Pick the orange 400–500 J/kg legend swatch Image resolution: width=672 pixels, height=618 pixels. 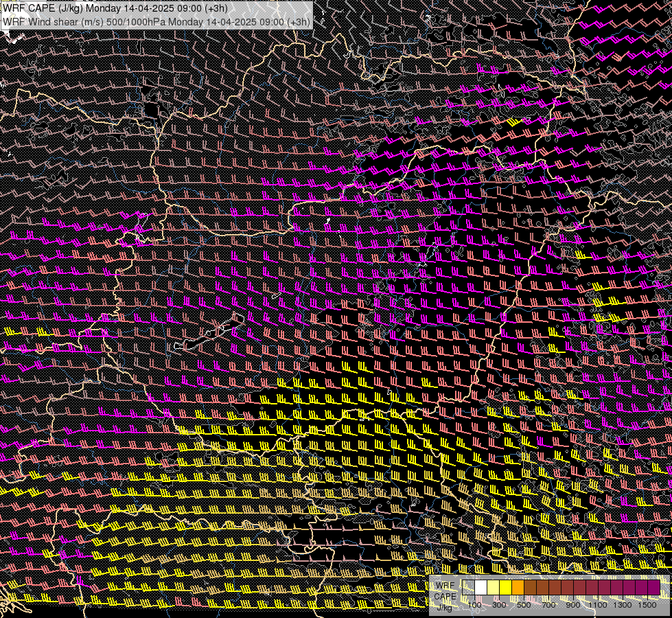[x=518, y=587]
